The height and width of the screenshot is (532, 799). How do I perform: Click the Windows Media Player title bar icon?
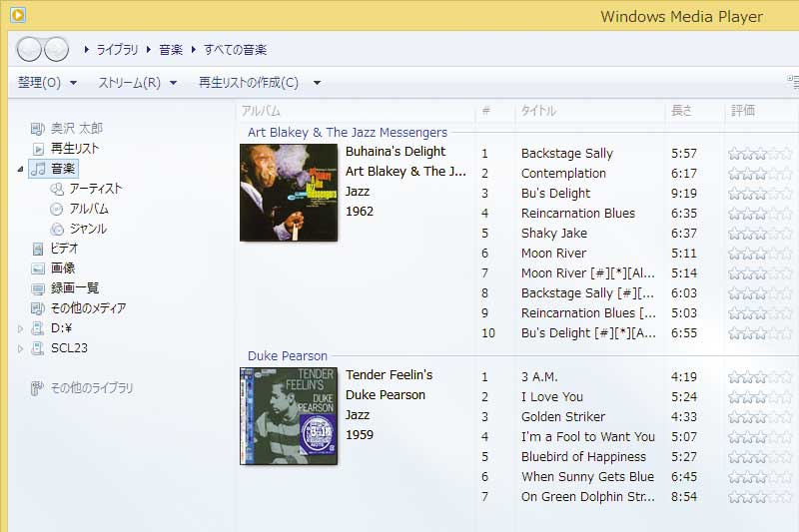click(x=18, y=15)
